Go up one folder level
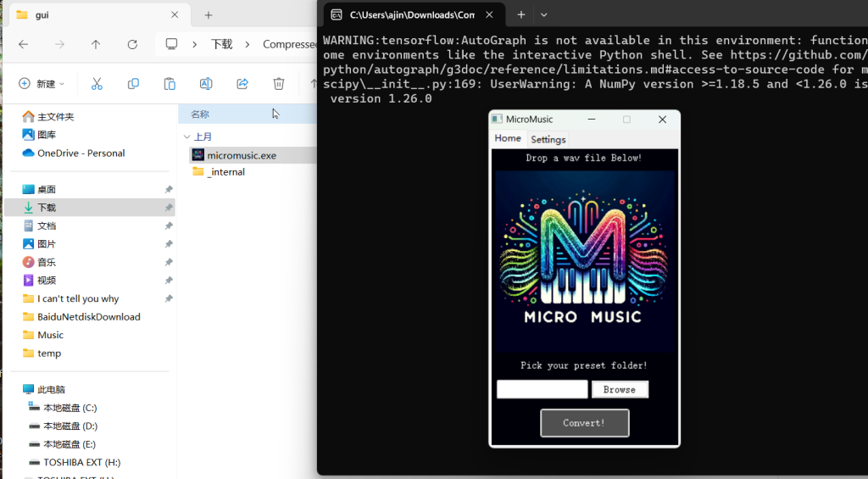This screenshot has width=868, height=479. [96, 44]
